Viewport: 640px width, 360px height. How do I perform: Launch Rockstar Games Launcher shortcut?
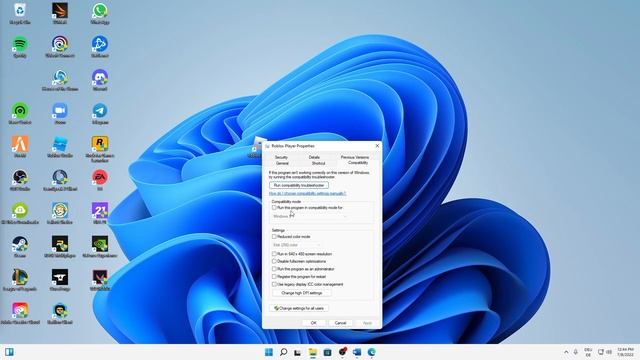pyautogui.click(x=100, y=144)
